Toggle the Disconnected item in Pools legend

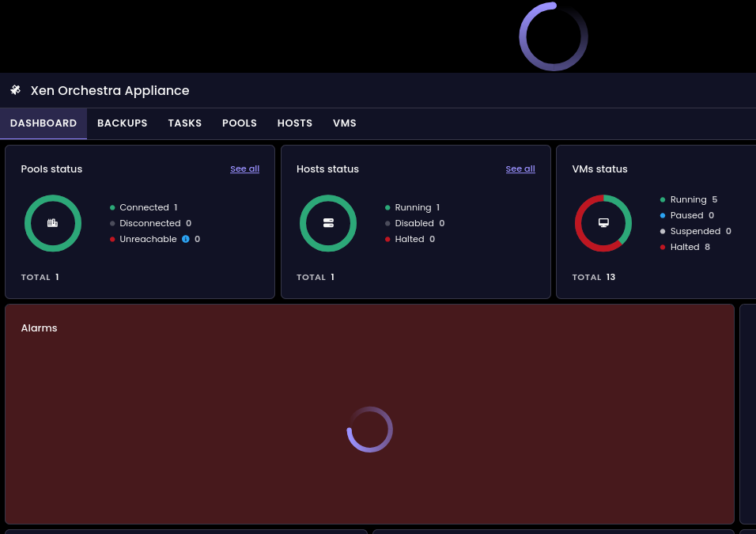150,223
